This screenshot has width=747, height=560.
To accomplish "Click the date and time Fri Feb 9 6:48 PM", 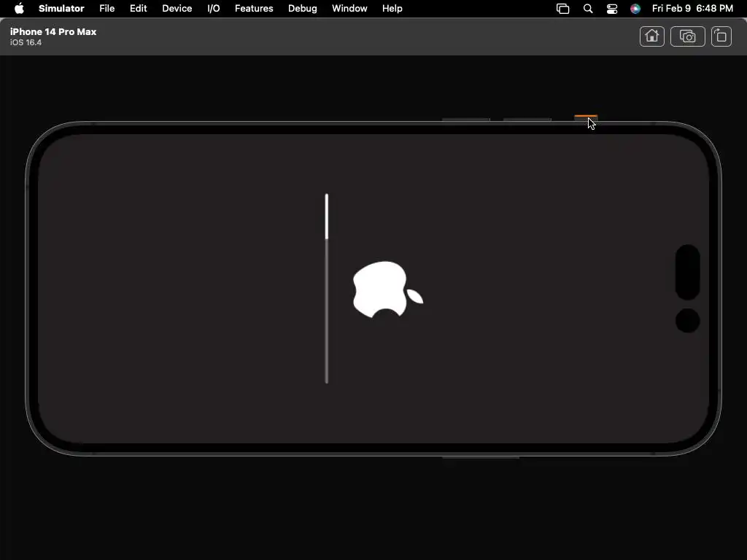I will 692,9.
